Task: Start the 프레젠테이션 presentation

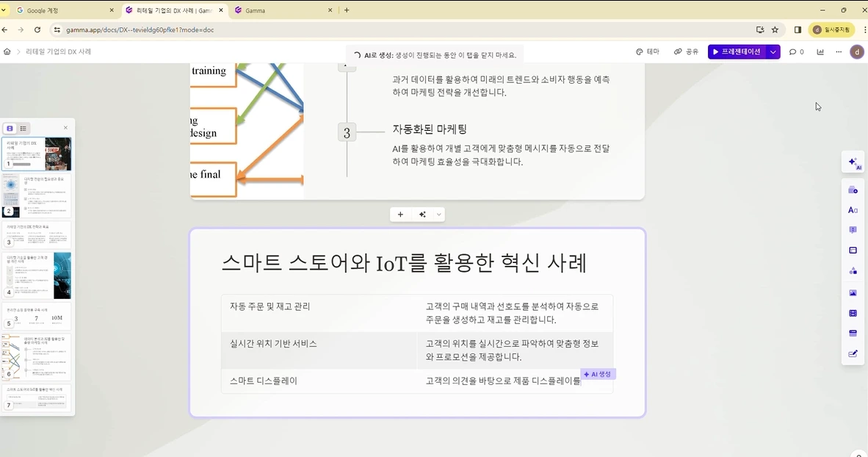Action: click(x=737, y=51)
